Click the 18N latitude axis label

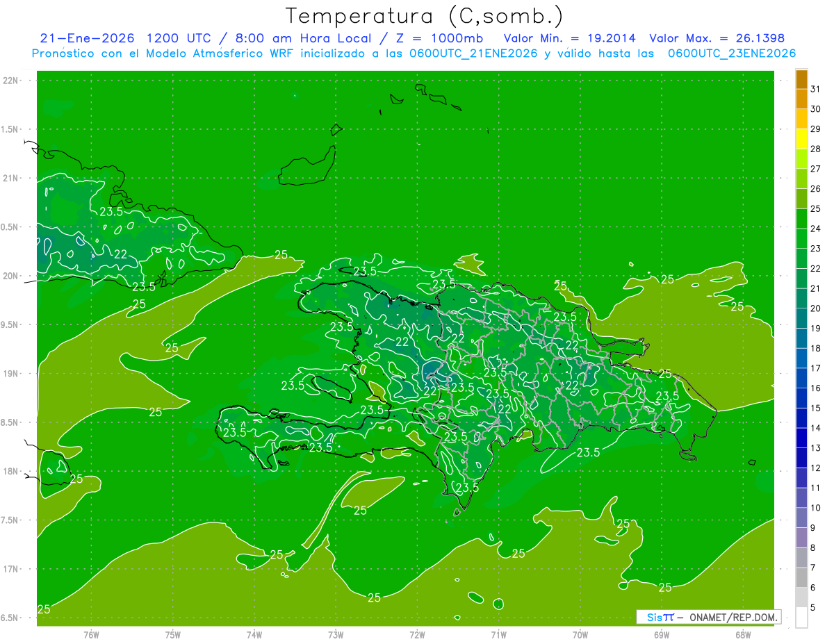11,471
